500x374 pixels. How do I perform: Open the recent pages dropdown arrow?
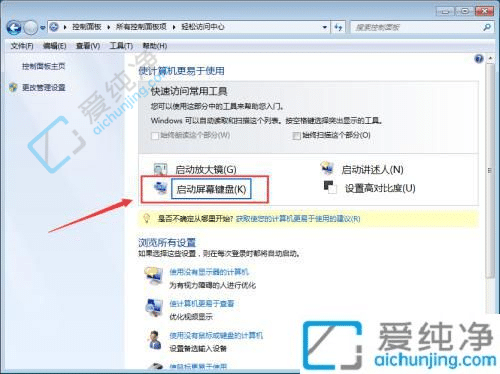coord(42,28)
